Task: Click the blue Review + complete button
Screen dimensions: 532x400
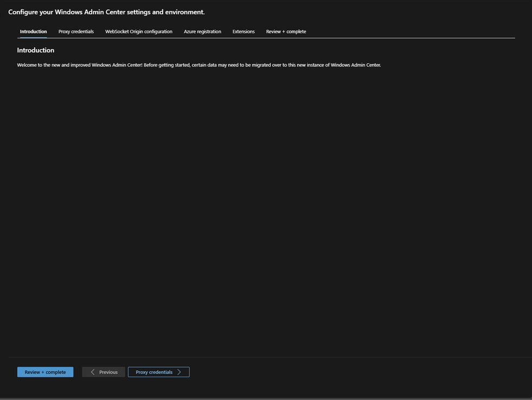Action: tap(45, 372)
